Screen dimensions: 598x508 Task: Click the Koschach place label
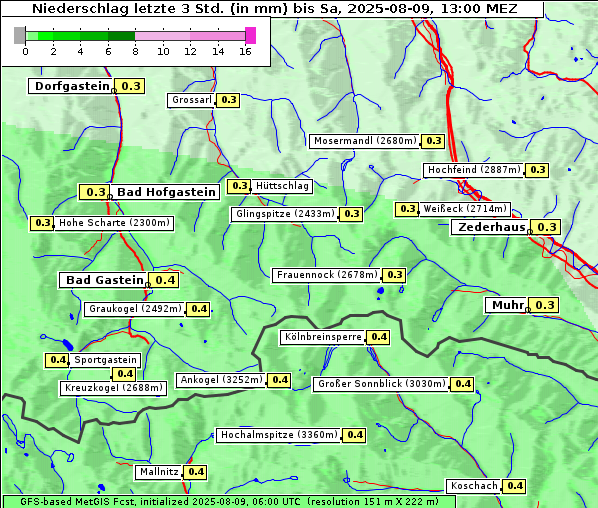click(474, 486)
